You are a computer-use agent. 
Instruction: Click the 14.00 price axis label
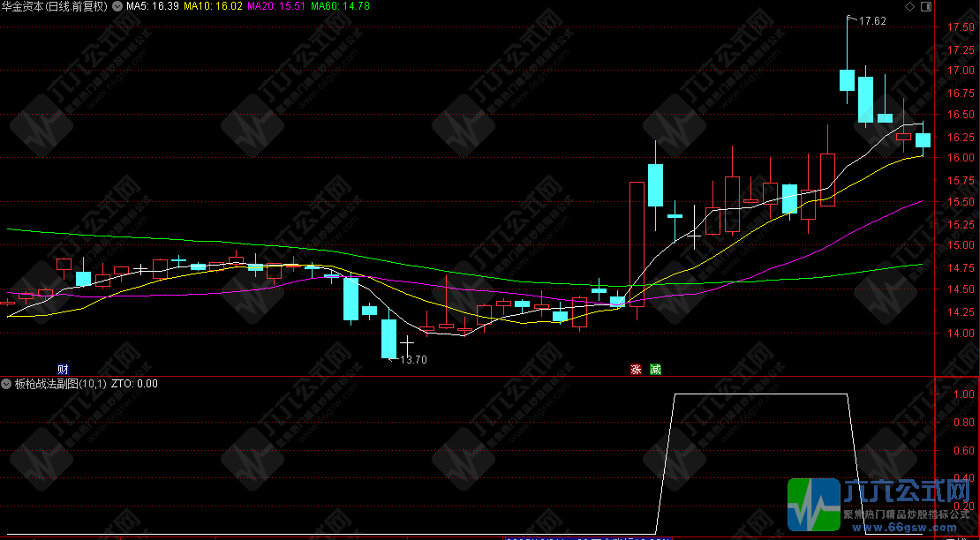coord(961,333)
